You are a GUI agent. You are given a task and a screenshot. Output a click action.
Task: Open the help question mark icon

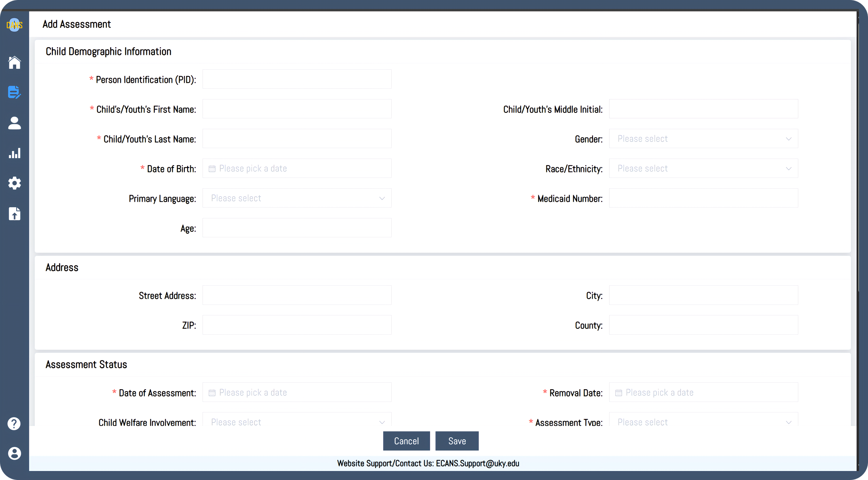[14, 423]
